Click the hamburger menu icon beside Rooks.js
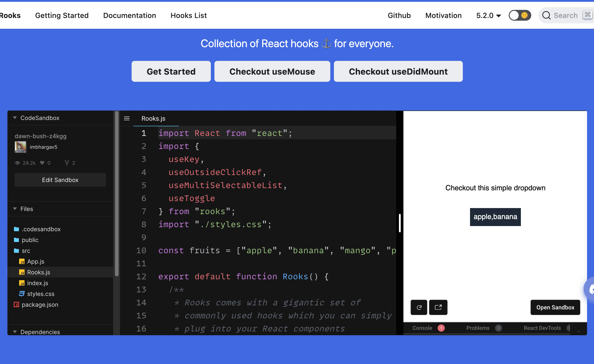Screen dimensions: 594x364 coord(127,118)
